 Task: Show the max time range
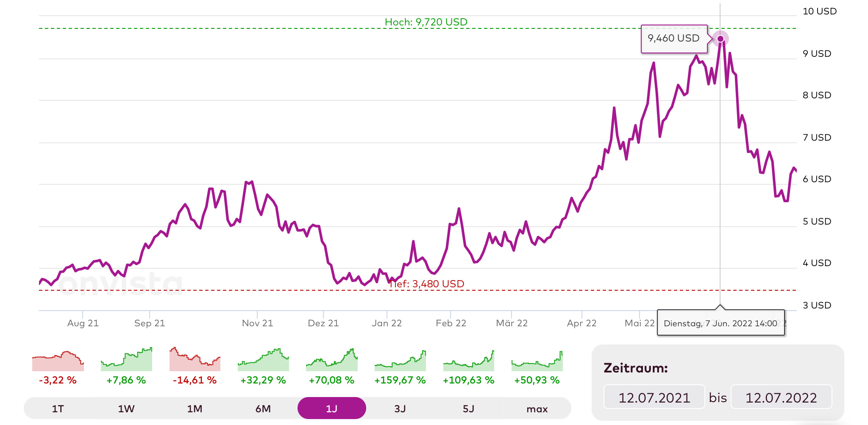coord(537,408)
